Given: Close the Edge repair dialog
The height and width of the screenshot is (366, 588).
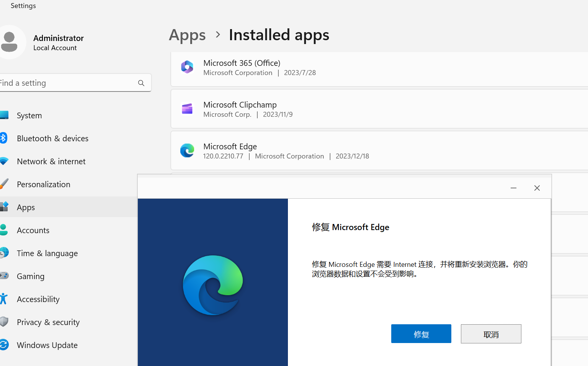Looking at the screenshot, I should point(537,188).
